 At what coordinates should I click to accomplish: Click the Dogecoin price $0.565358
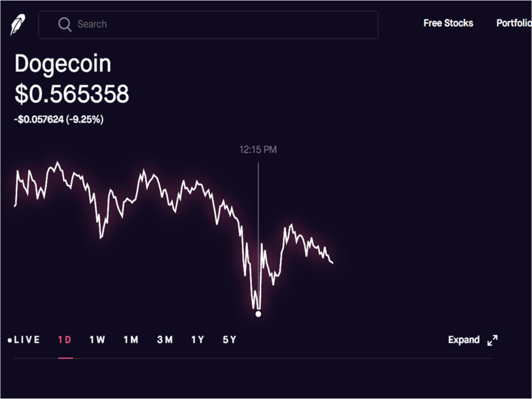coord(71,94)
